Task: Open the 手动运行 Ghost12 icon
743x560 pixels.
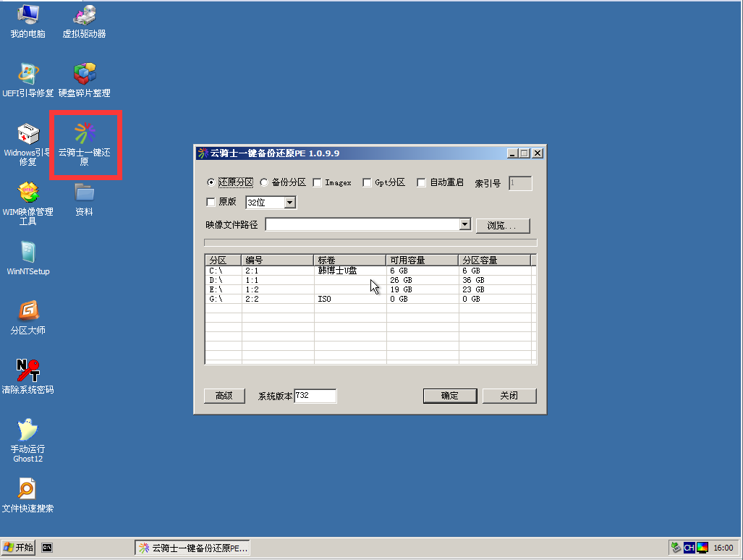Action: tap(27, 430)
